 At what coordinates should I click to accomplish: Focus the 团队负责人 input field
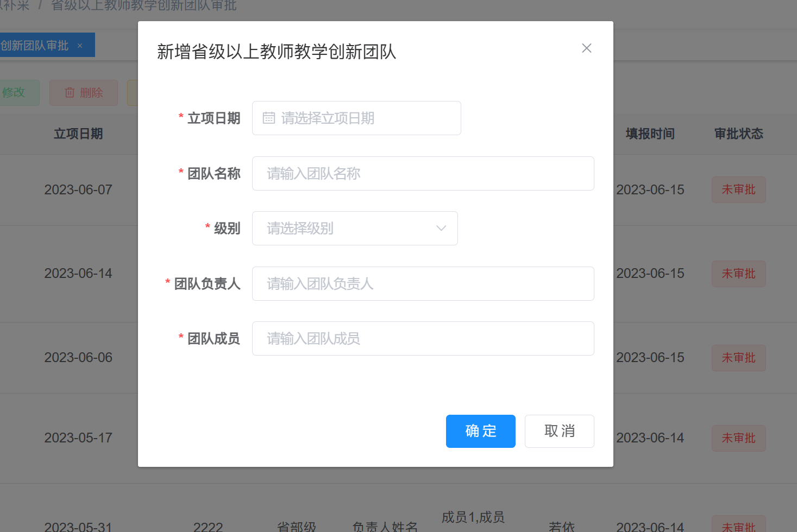pos(423,283)
